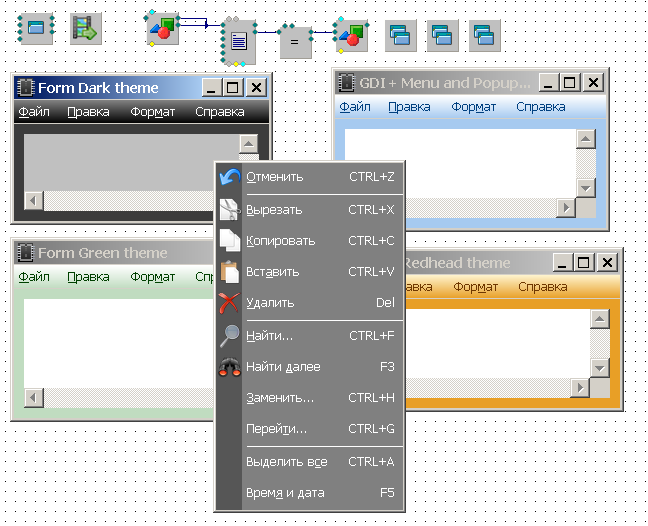Maximize the Redhead theme window
The height and width of the screenshot is (526, 648).
584,262
